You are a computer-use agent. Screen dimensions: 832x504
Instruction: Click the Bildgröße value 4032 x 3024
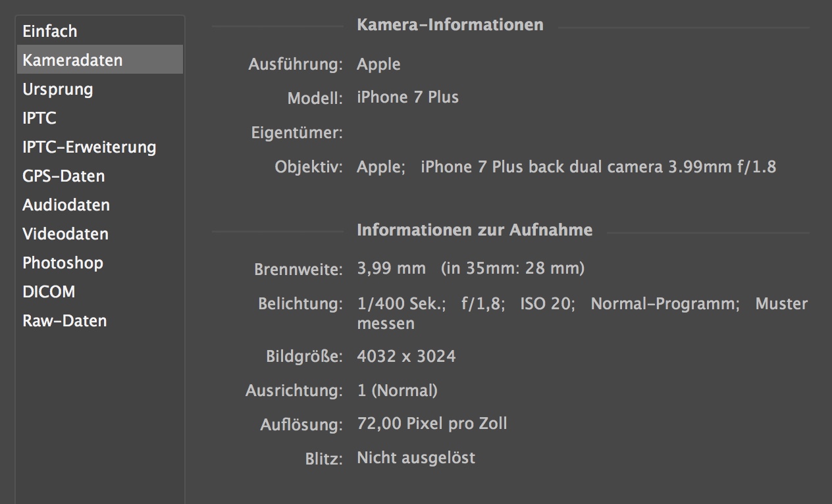(406, 357)
